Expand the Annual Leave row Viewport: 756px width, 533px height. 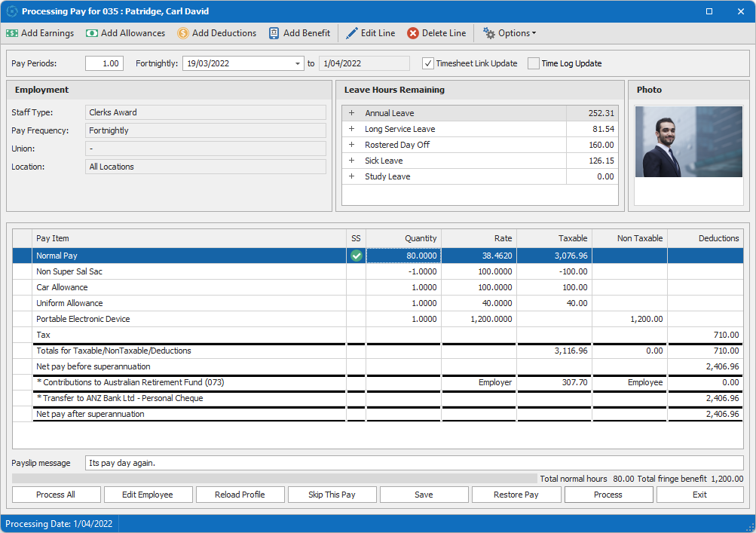[351, 113]
